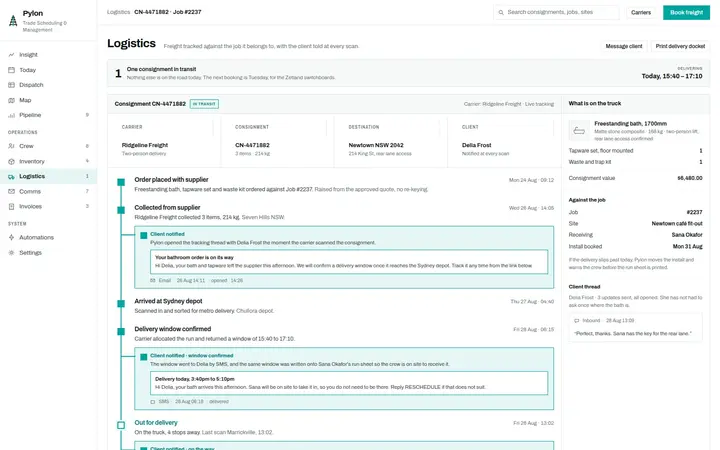This screenshot has height=450, width=720.
Task: Click Print delivery docket button
Action: [680, 46]
